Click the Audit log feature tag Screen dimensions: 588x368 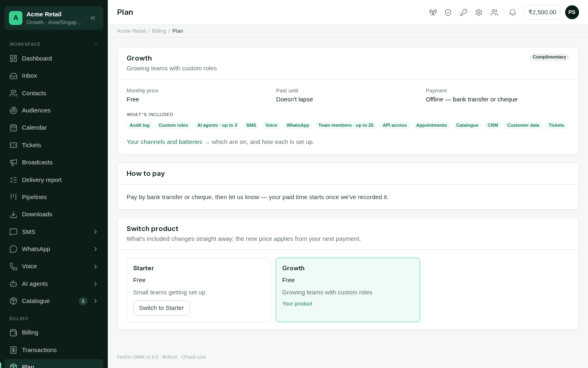point(140,126)
